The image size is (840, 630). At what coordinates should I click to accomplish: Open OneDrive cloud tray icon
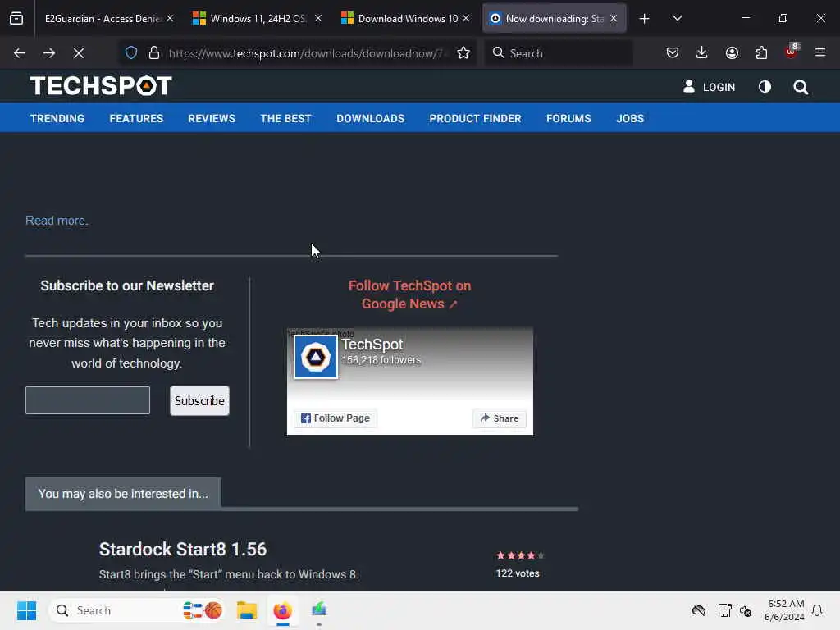pyautogui.click(x=699, y=610)
